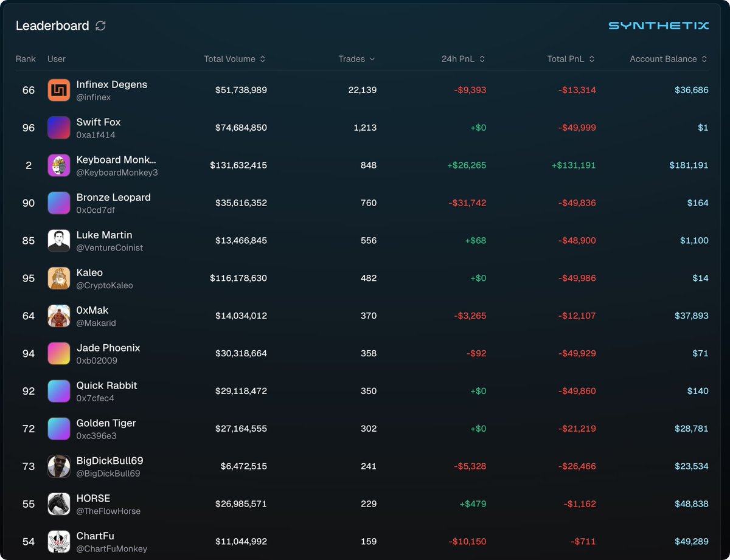The image size is (730, 560).
Task: Click the Rank column header
Action: pyautogui.click(x=26, y=59)
